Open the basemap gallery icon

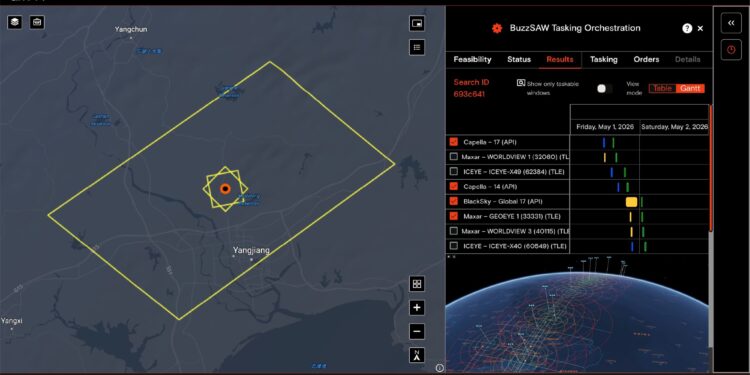pos(37,22)
